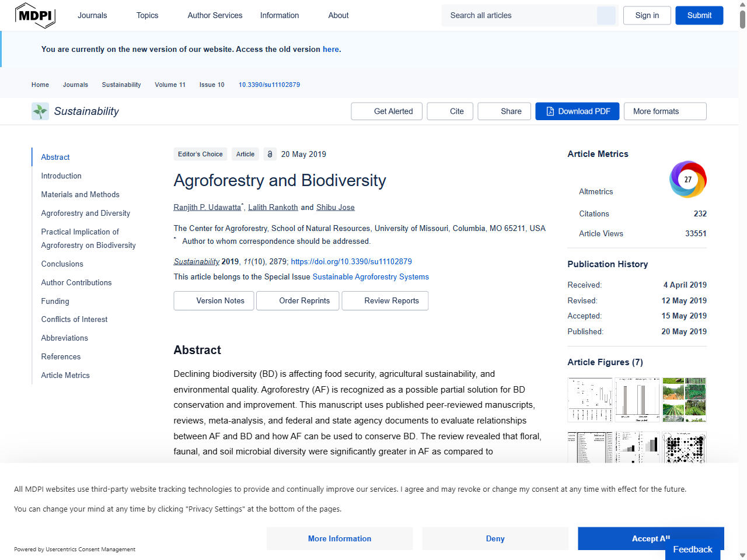This screenshot has height=560, width=747.
Task: Click the PDF file icon on Download PDF
Action: coord(549,111)
